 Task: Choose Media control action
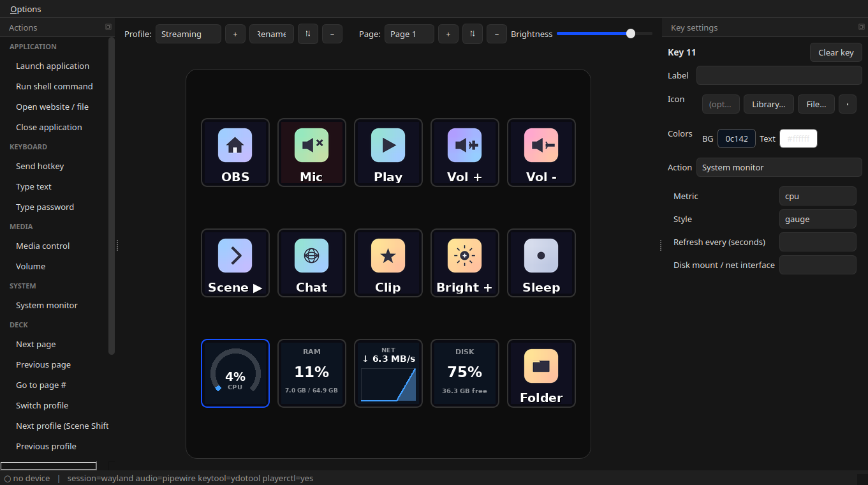(x=43, y=246)
